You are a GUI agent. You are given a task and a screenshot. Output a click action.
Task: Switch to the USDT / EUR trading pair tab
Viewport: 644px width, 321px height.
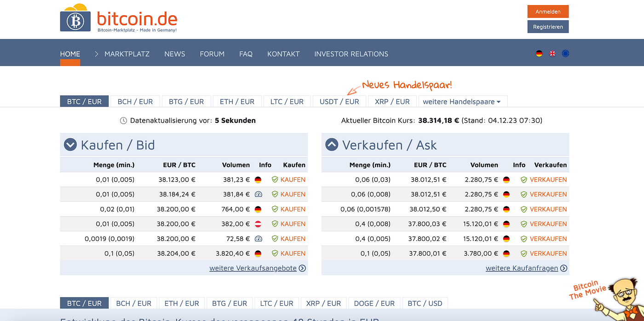pos(339,101)
